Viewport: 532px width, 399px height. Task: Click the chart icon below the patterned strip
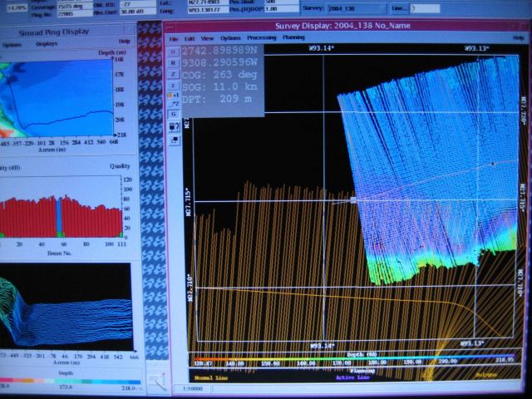pyautogui.click(x=158, y=382)
